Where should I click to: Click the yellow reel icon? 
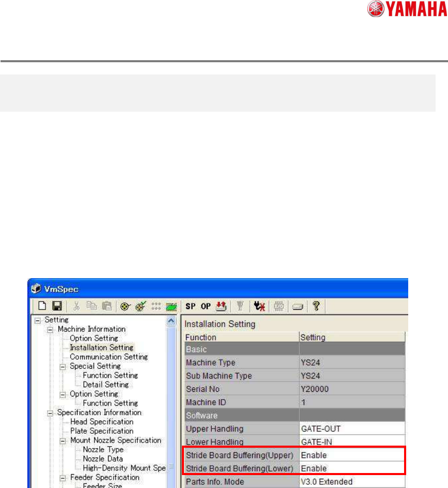pyautogui.click(x=125, y=307)
